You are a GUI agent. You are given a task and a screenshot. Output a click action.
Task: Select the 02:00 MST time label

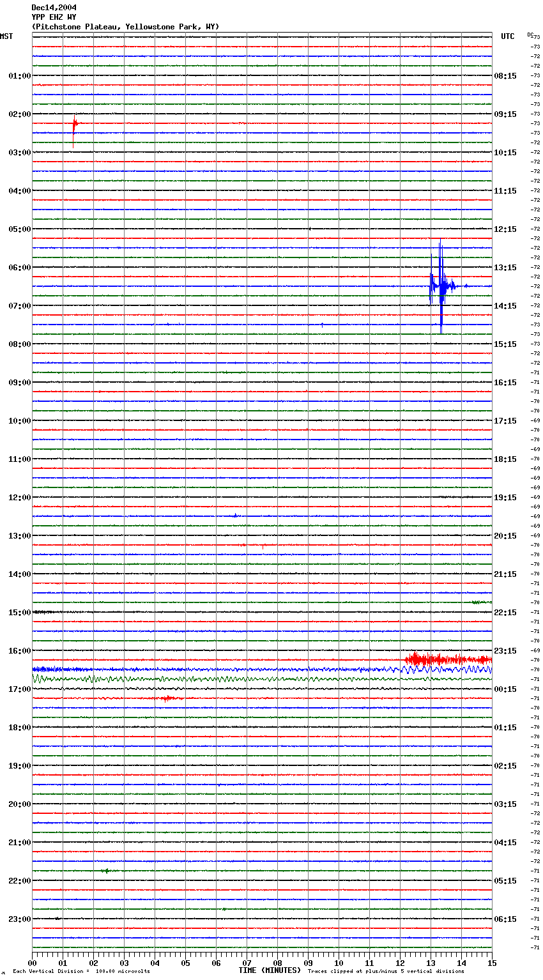19,114
